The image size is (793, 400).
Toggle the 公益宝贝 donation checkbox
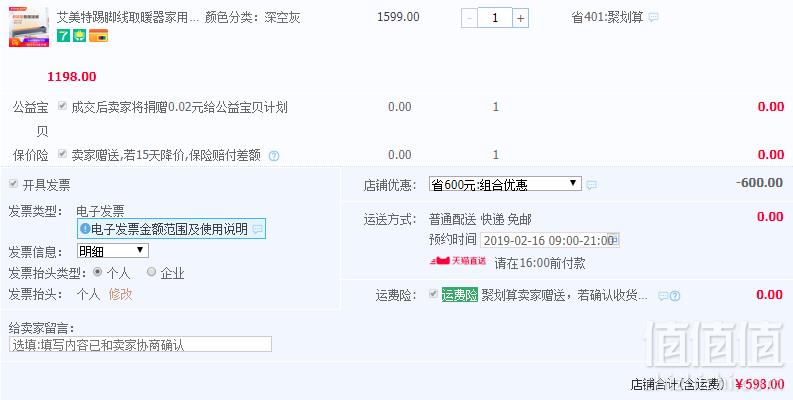(62, 106)
